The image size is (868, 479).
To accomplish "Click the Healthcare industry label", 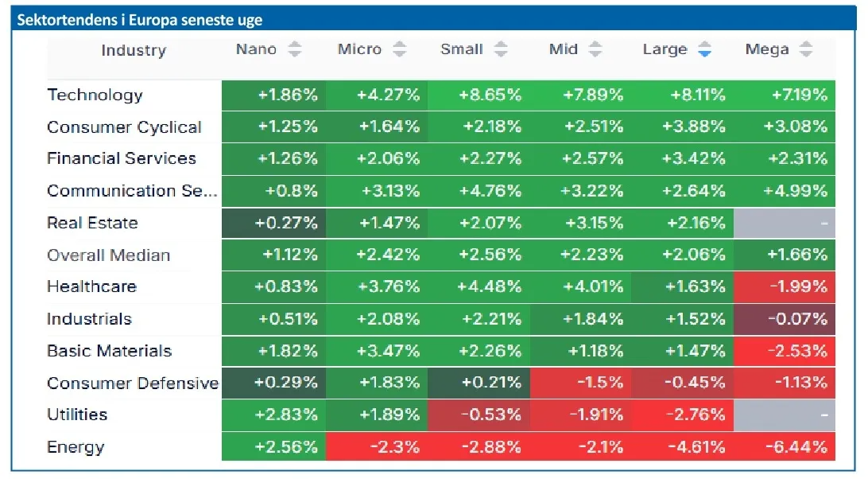I will [91, 286].
